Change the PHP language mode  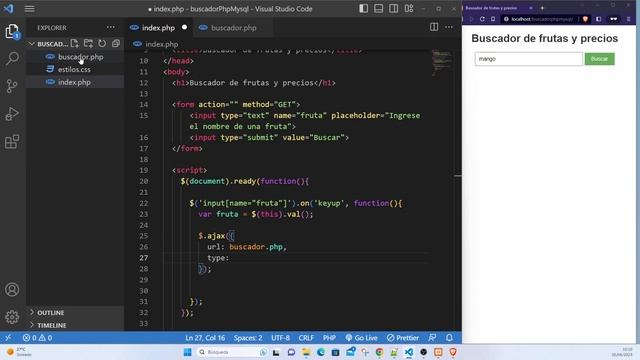click(329, 338)
